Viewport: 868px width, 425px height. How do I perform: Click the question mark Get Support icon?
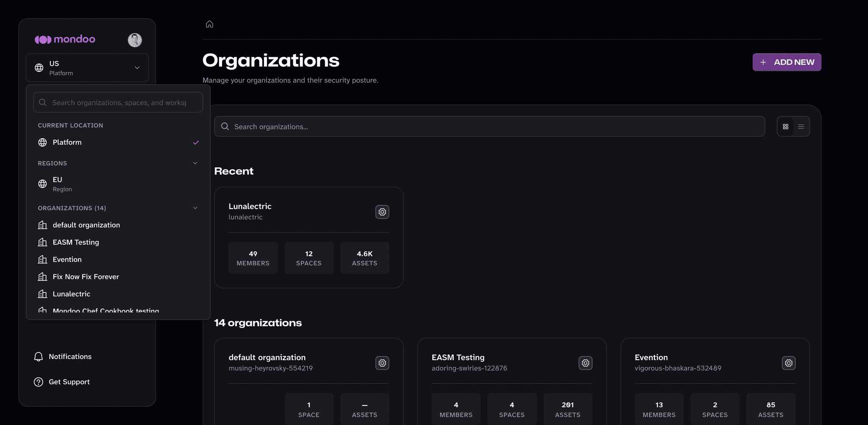coord(39,382)
